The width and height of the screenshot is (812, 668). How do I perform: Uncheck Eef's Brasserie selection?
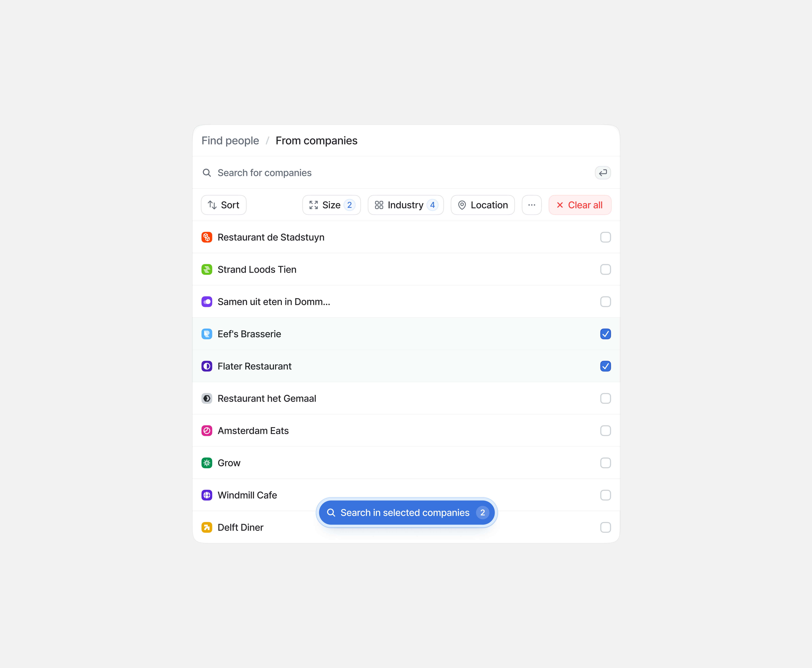click(x=605, y=334)
